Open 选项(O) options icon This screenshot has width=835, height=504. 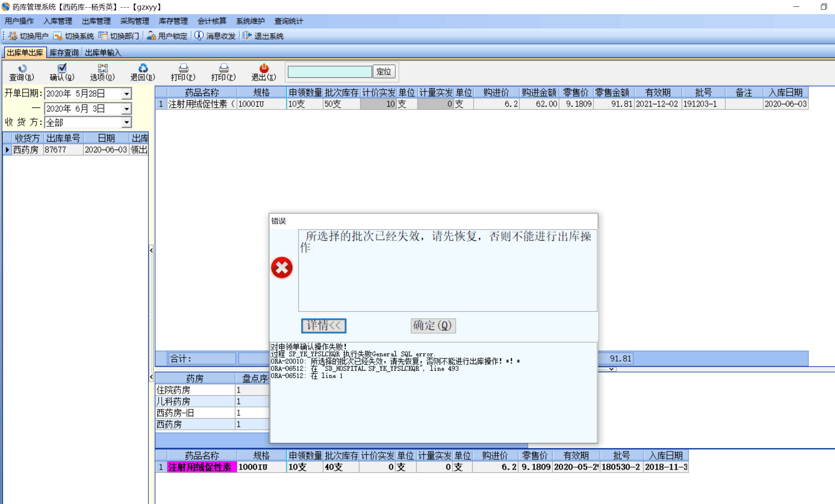pos(102,69)
